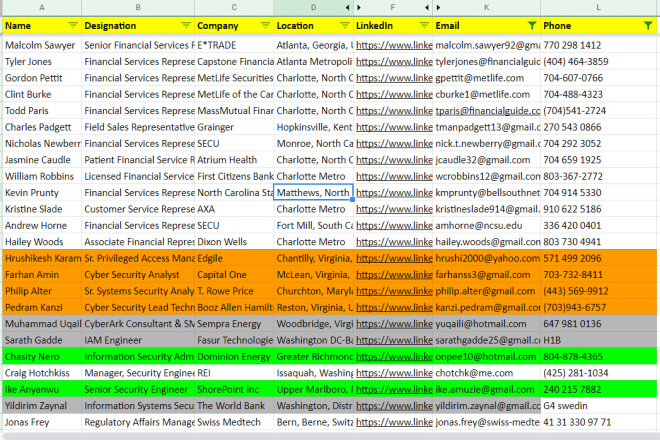Select phone cell 704-607-0766
This screenshot has height=440, width=660.
pyautogui.click(x=599, y=78)
